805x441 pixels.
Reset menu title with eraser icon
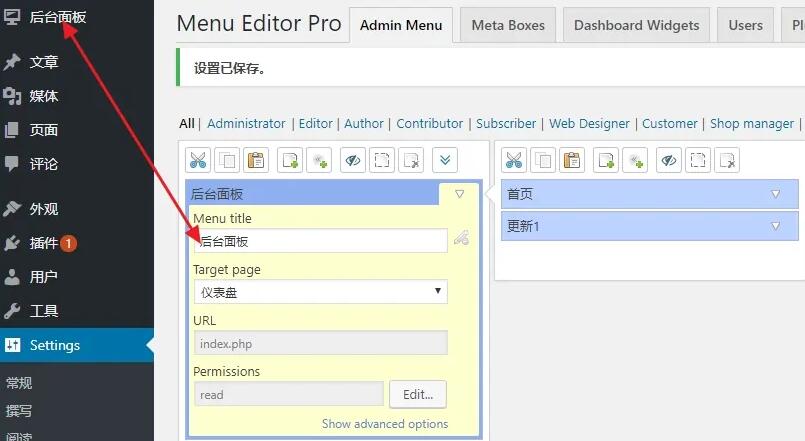pos(461,238)
